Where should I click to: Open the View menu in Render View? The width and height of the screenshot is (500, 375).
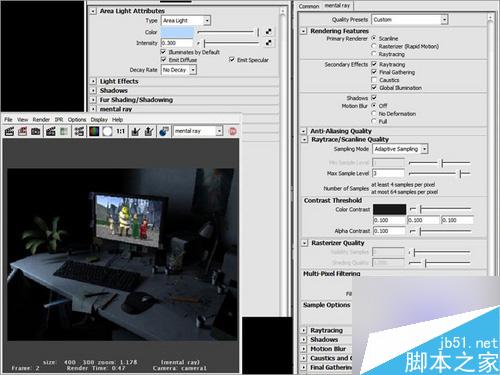point(22,119)
